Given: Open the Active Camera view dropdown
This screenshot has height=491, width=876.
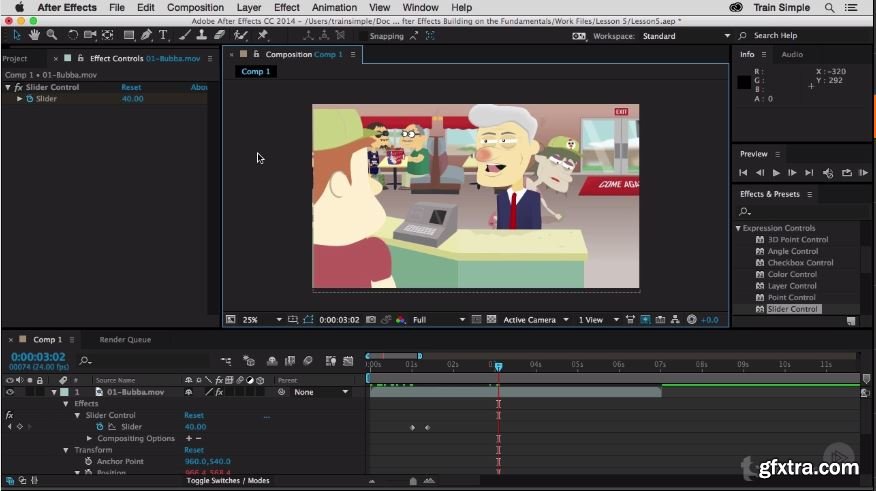Looking at the screenshot, I should (530, 320).
